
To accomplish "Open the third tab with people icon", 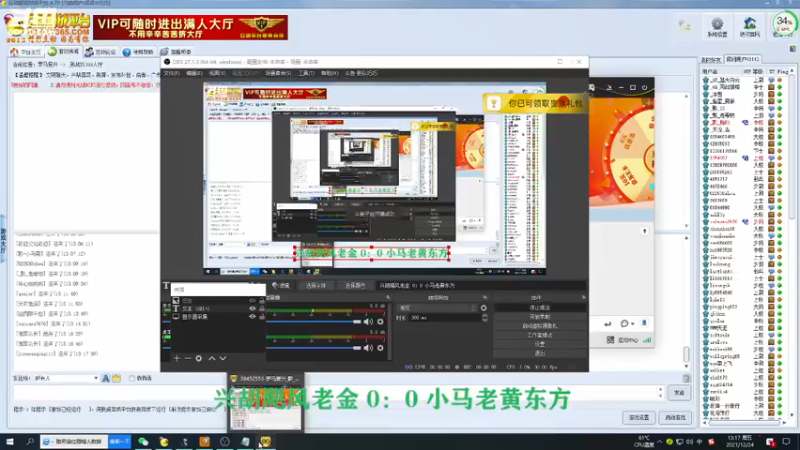I will [101, 52].
